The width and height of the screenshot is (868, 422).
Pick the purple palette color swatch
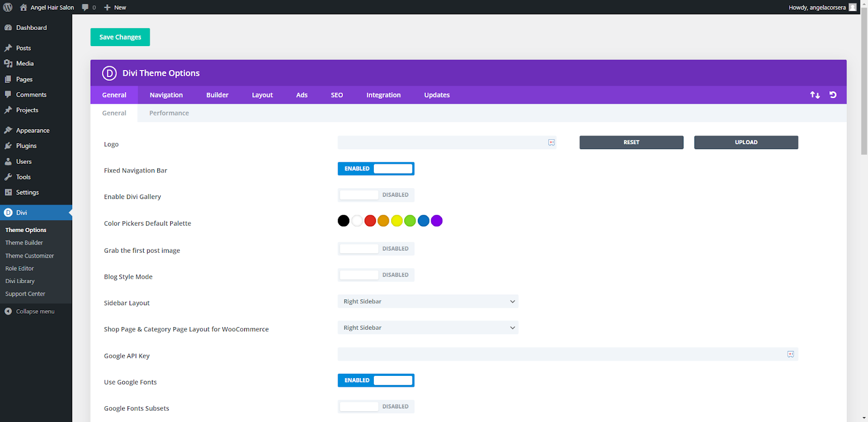pos(437,221)
